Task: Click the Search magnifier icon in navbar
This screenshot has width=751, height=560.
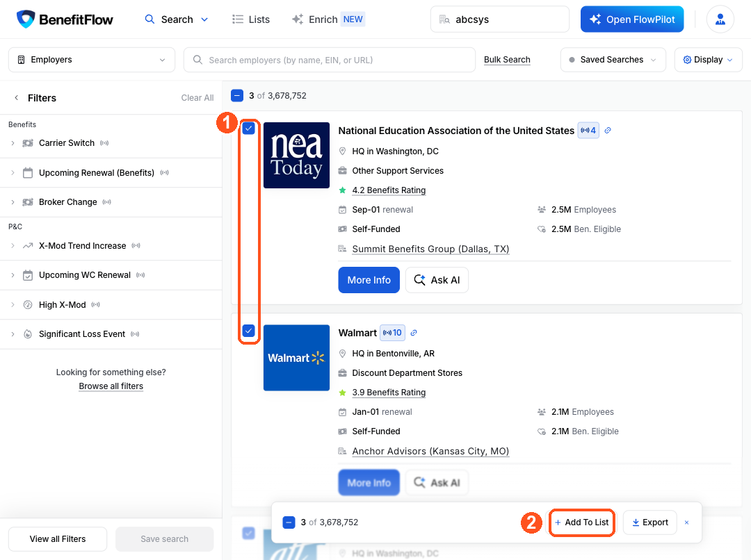Action: click(150, 19)
